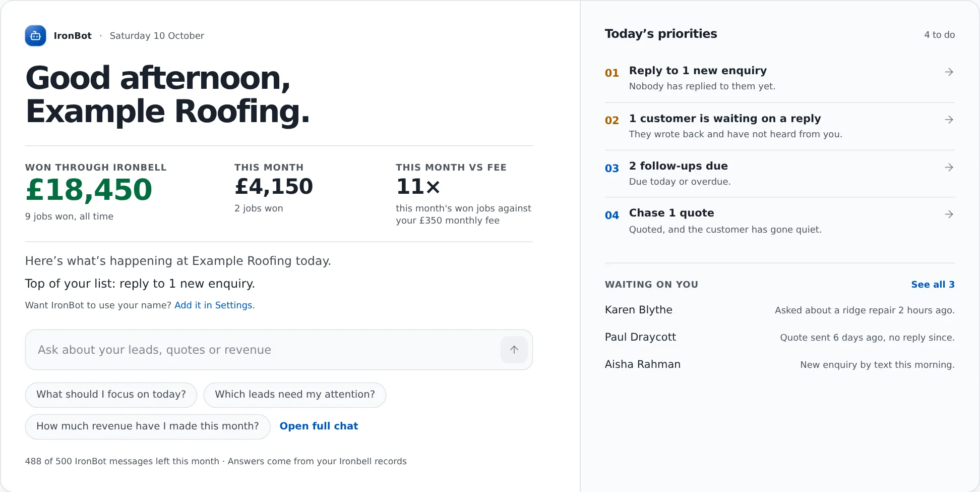Choose 'How much revenue' this month suggestion

pos(148,426)
